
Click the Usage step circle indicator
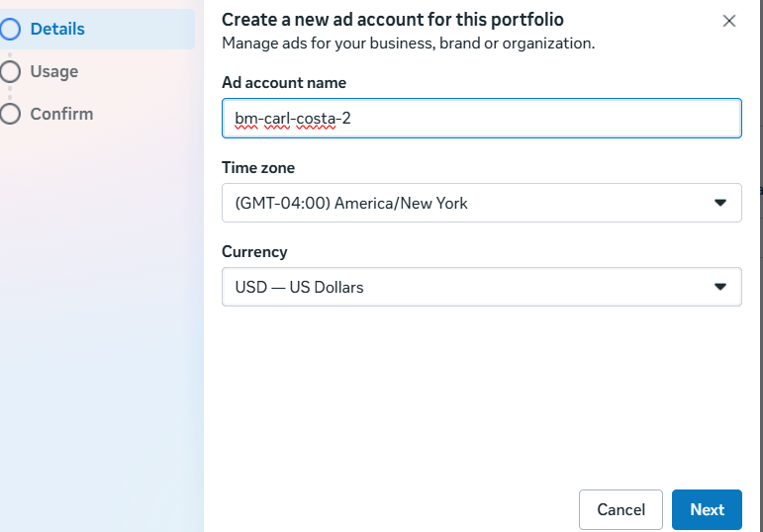click(11, 71)
